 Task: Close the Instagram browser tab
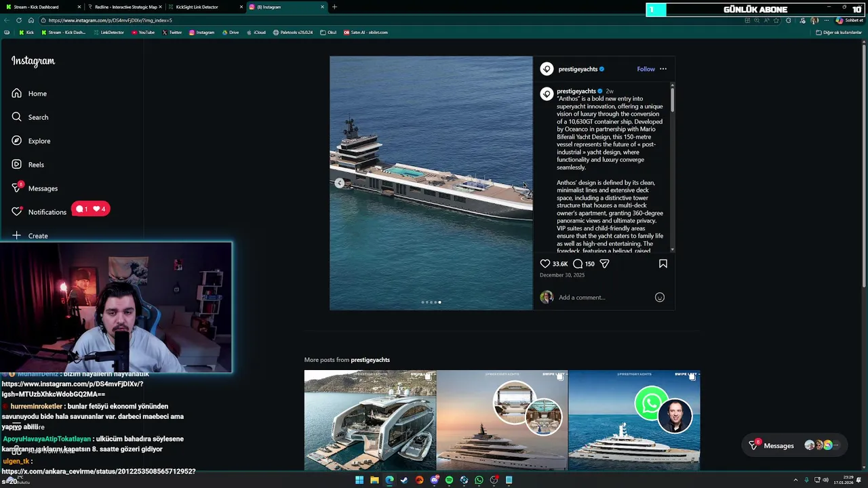tap(322, 7)
